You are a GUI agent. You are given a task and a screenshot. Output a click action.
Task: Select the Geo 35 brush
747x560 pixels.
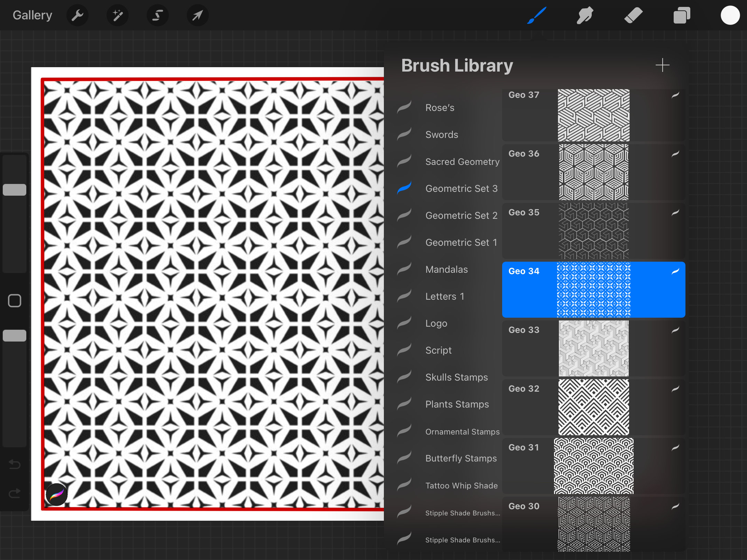tap(593, 231)
